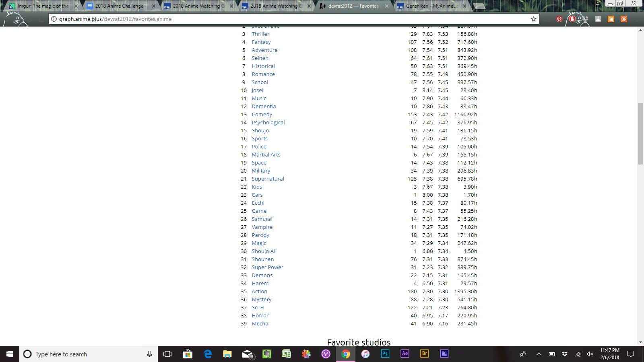Click the Cortana microphone icon
Screen dimensions: 644x362
(x=149, y=354)
